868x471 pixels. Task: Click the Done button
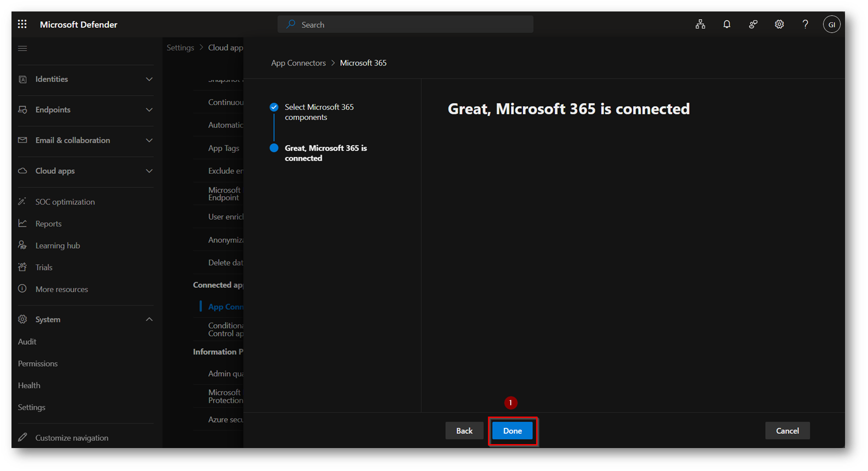(512, 431)
